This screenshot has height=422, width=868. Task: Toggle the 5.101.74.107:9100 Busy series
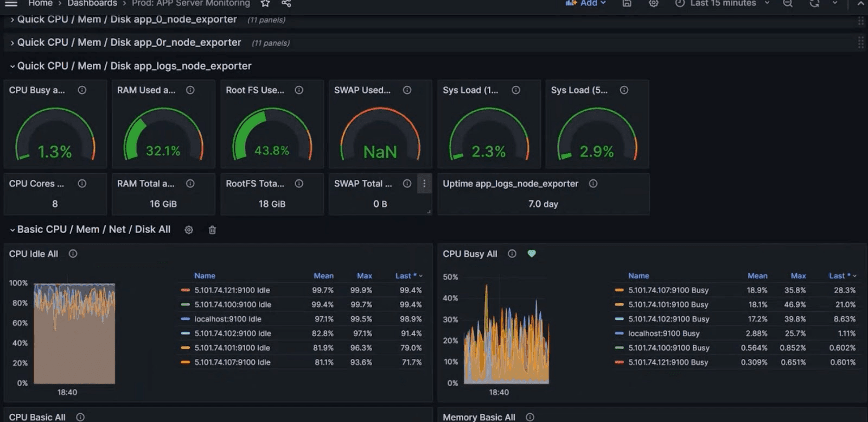click(668, 290)
